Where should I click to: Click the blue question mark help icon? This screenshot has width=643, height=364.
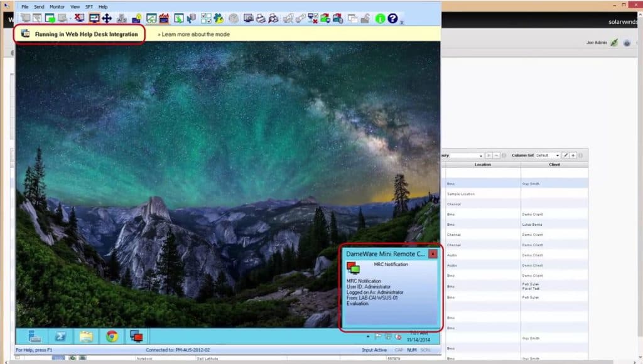[x=392, y=18]
